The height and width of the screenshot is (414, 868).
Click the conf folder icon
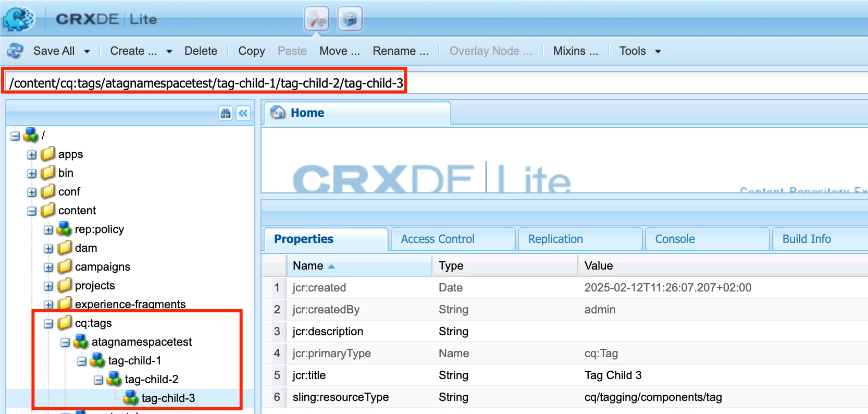(x=48, y=191)
